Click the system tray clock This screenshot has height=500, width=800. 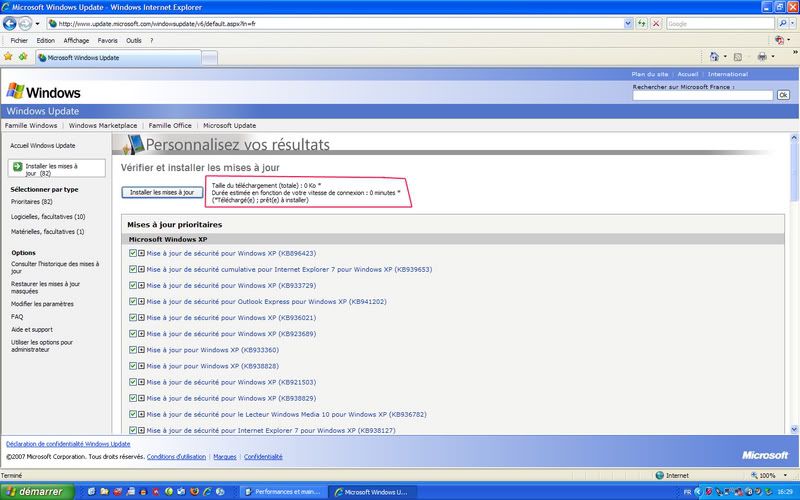click(785, 492)
